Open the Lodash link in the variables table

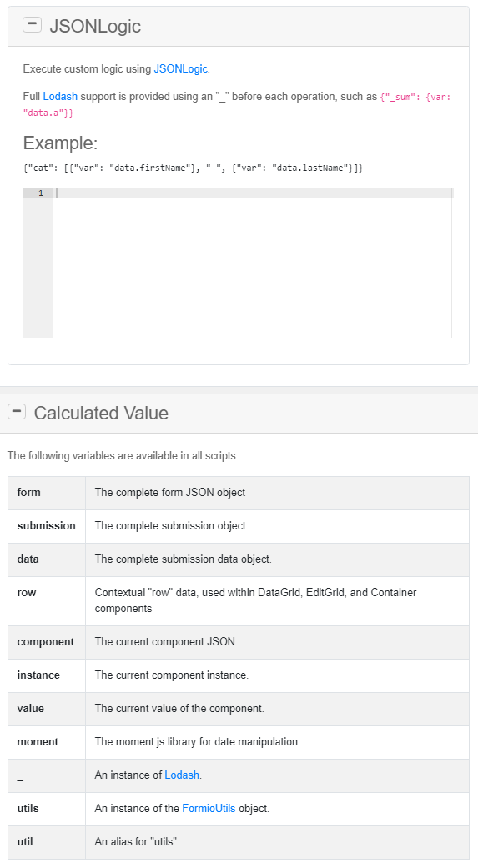(x=182, y=775)
